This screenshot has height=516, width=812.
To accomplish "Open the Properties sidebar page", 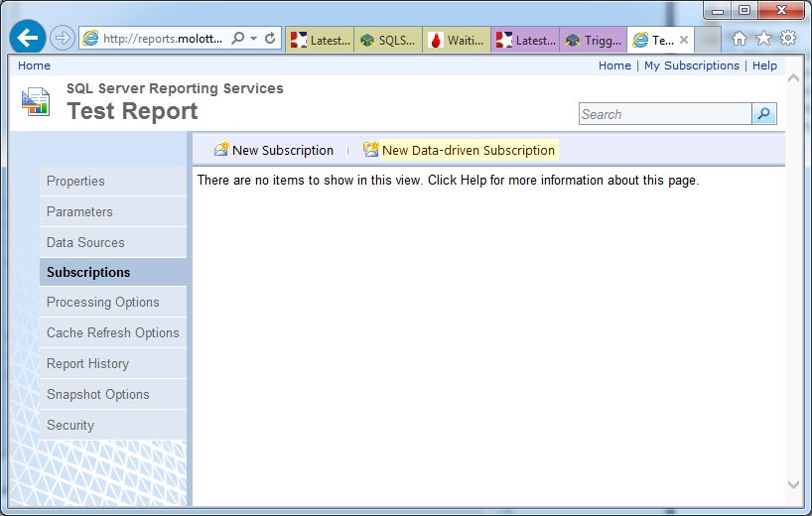I will pyautogui.click(x=113, y=181).
